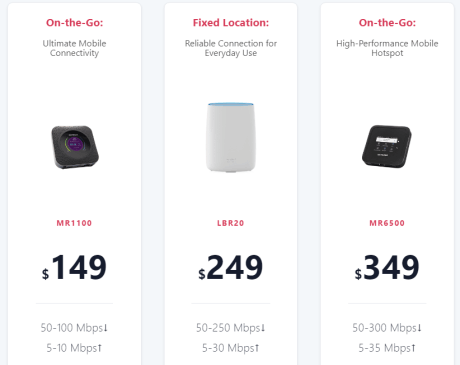Click the 50-300 Mbps download speed
460x365 pixels.
pos(387,328)
